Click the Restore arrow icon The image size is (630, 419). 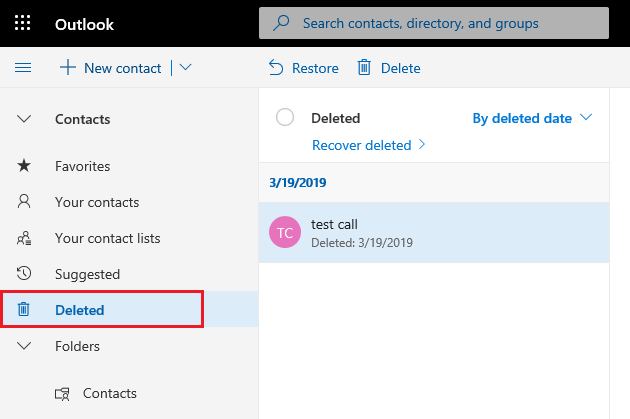pos(276,68)
